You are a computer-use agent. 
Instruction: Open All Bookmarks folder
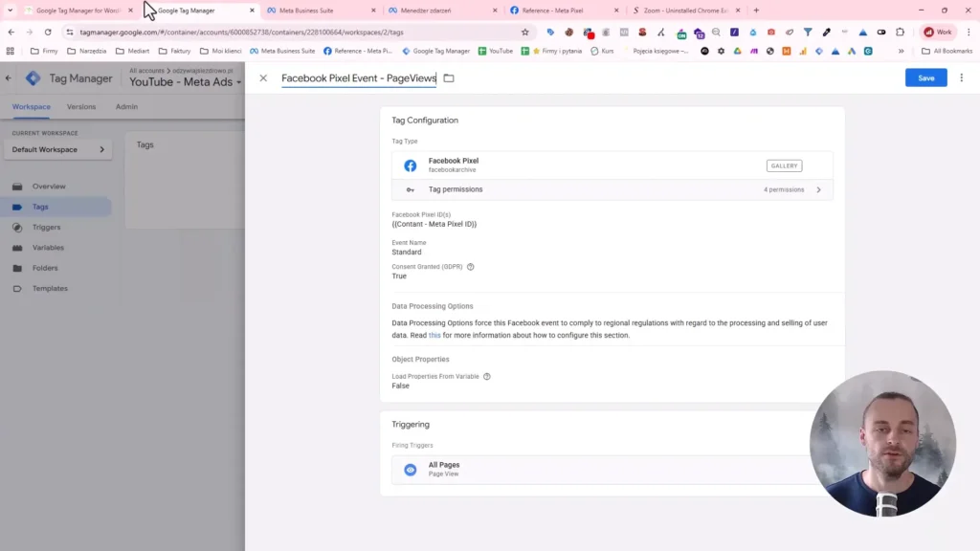(x=947, y=52)
